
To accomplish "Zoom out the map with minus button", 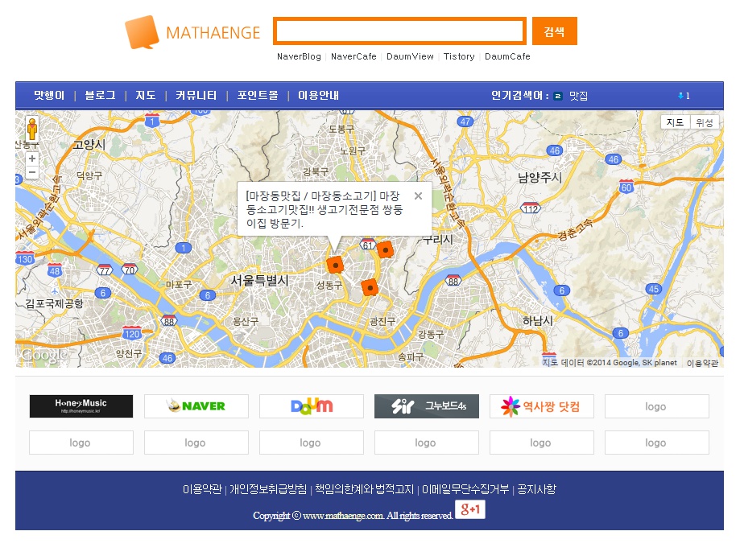I will click(32, 173).
